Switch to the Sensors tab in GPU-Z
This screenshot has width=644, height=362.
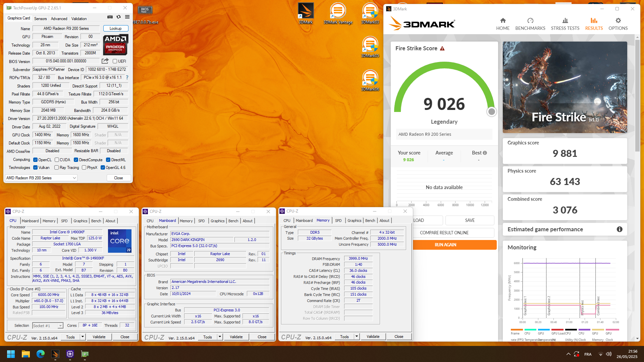[x=40, y=19]
